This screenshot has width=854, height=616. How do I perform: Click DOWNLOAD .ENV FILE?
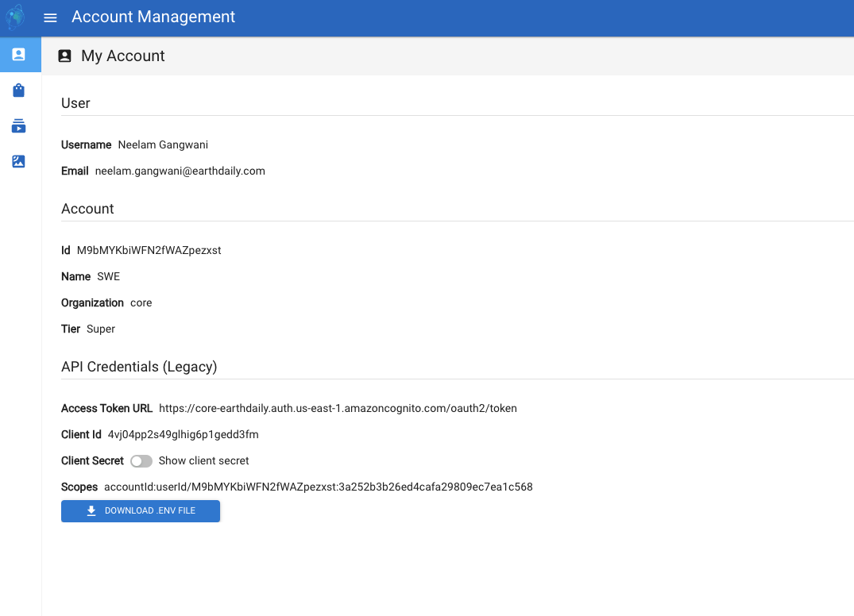click(141, 510)
